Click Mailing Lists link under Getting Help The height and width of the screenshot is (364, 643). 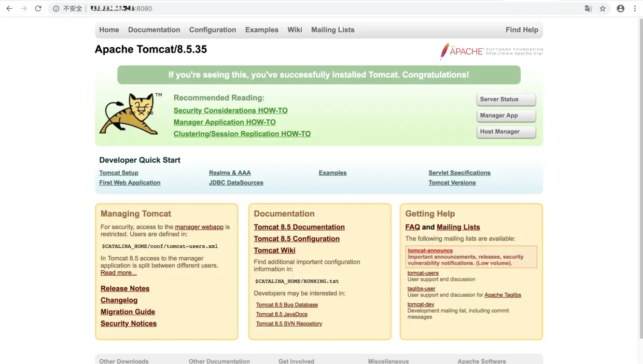coord(458,227)
